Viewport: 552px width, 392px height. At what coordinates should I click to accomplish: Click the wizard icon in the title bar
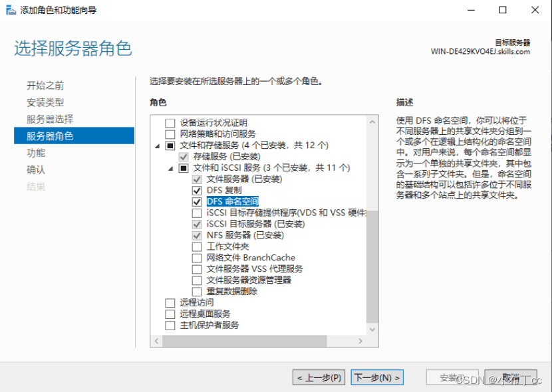pyautogui.click(x=11, y=10)
